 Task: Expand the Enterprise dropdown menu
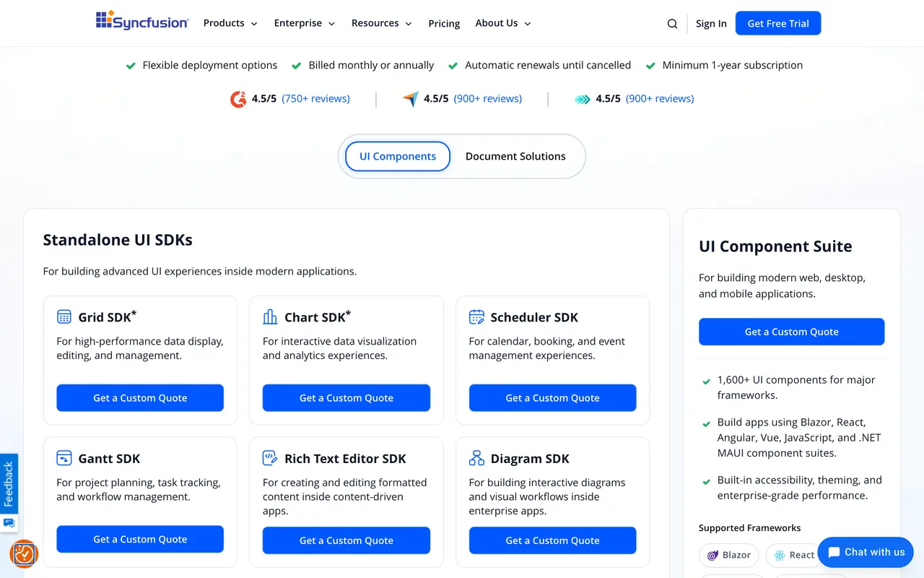pos(305,23)
